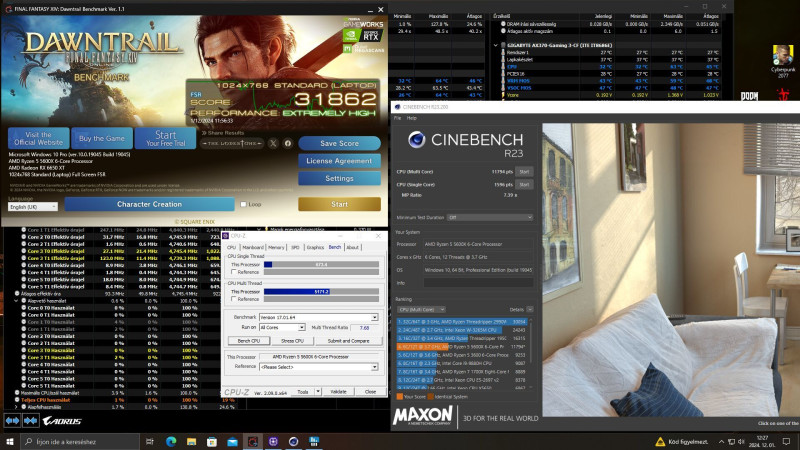Switch to Graphics tab in CPU-Z
800x450 pixels.
[315, 247]
